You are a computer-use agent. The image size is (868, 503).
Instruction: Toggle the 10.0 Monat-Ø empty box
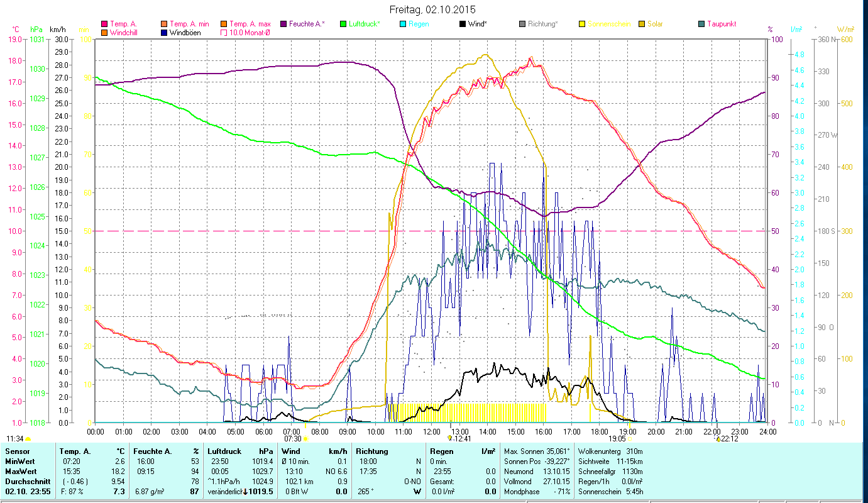point(224,33)
